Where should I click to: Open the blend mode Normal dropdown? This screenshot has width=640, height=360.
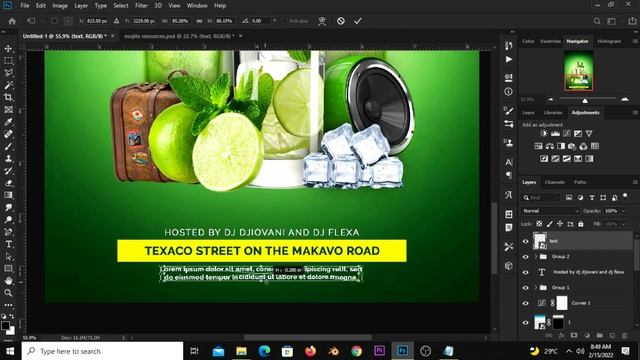click(550, 211)
